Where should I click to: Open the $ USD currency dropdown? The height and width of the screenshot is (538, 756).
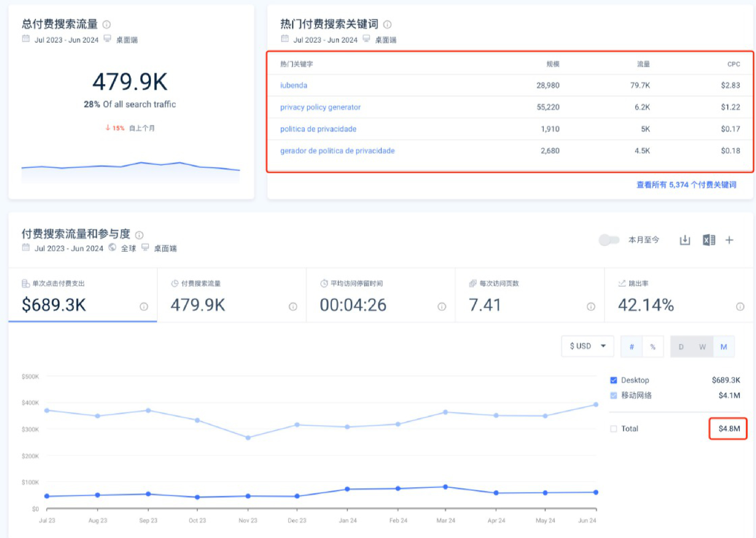[587, 346]
